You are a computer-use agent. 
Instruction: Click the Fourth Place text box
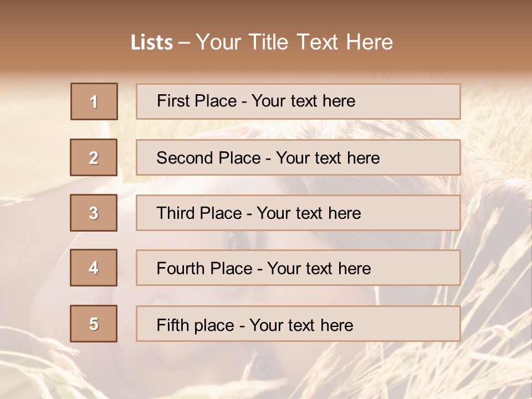click(298, 268)
